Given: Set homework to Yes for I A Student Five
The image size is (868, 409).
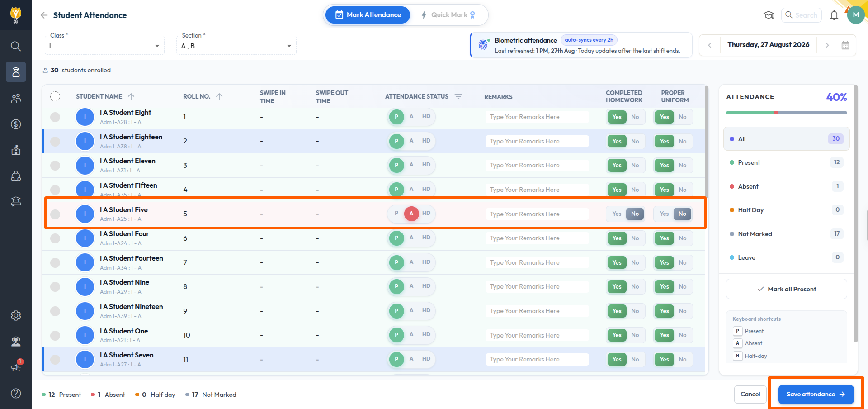Looking at the screenshot, I should 617,214.
